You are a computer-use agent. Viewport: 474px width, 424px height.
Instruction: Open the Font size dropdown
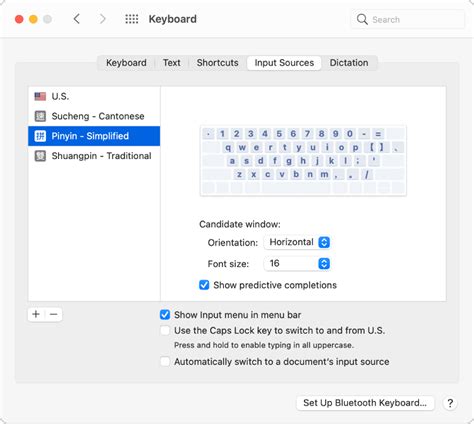point(297,264)
